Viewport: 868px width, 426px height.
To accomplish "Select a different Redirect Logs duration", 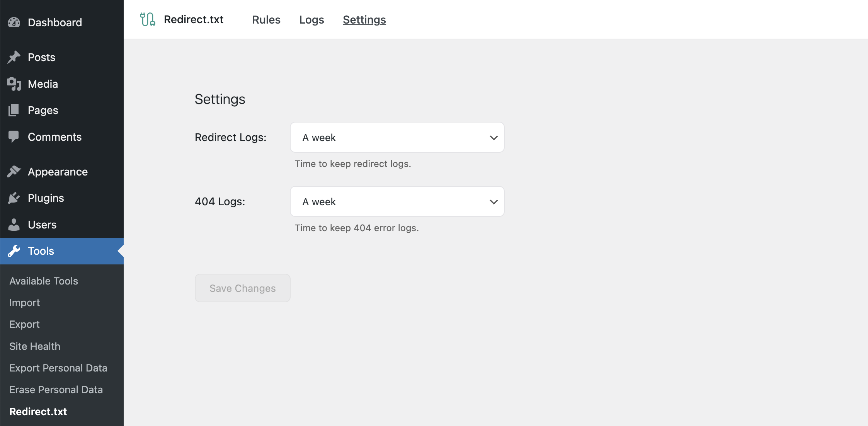I will 397,137.
